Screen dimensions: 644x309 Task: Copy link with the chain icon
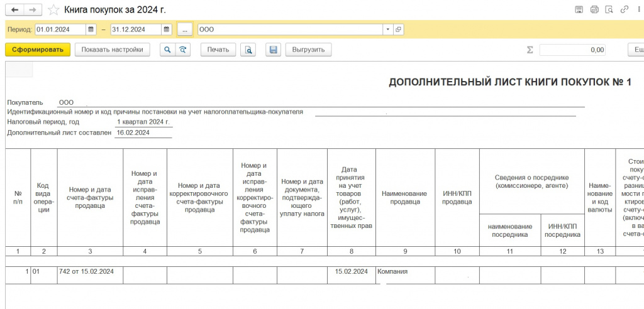coord(625,9)
